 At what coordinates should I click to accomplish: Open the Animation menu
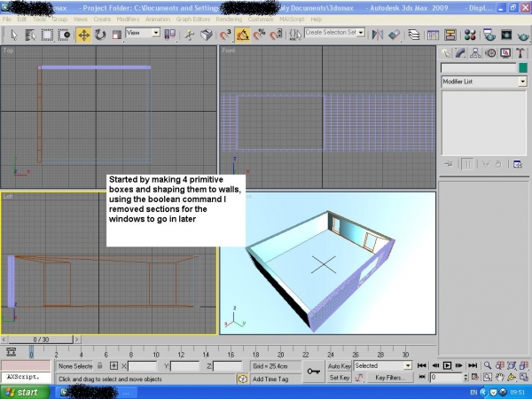[158, 20]
